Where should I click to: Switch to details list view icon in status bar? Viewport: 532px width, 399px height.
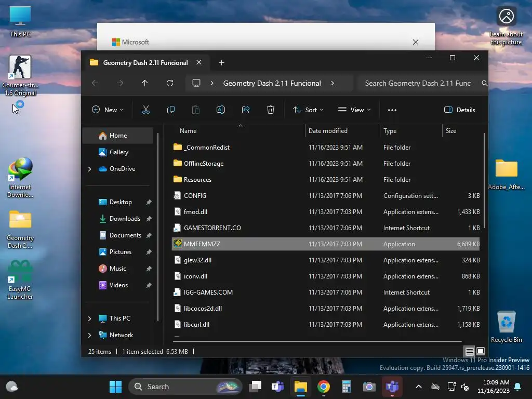coord(469,352)
